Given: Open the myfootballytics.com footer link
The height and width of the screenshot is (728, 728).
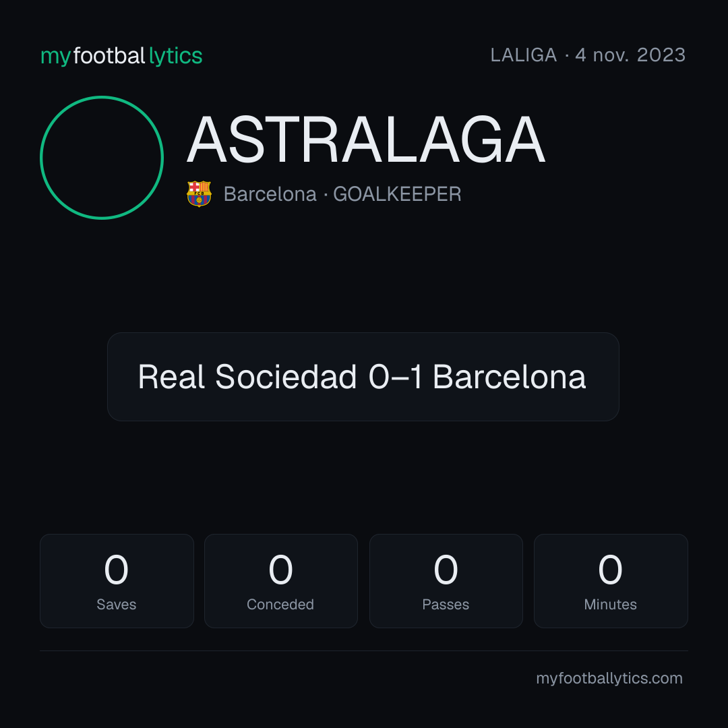Looking at the screenshot, I should 609,678.
